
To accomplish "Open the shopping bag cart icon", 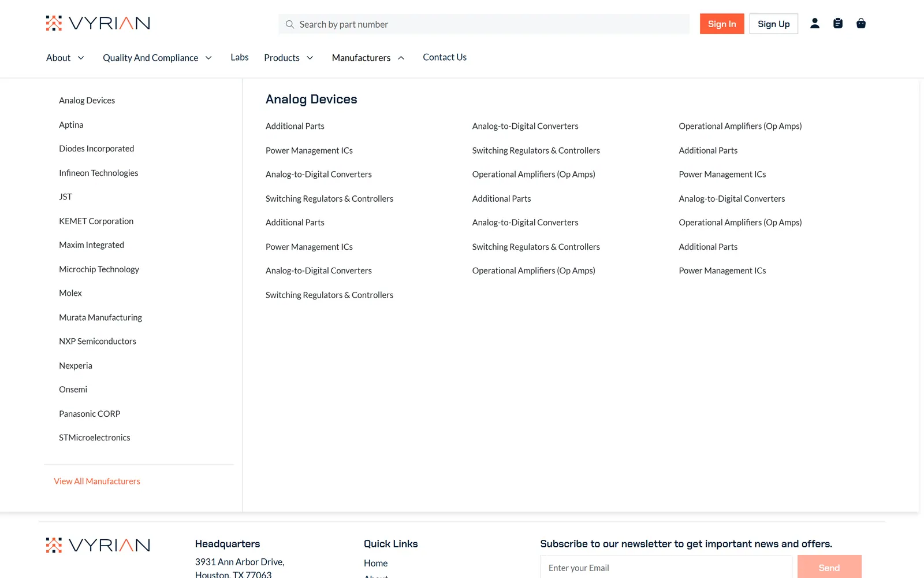I will pos(860,23).
